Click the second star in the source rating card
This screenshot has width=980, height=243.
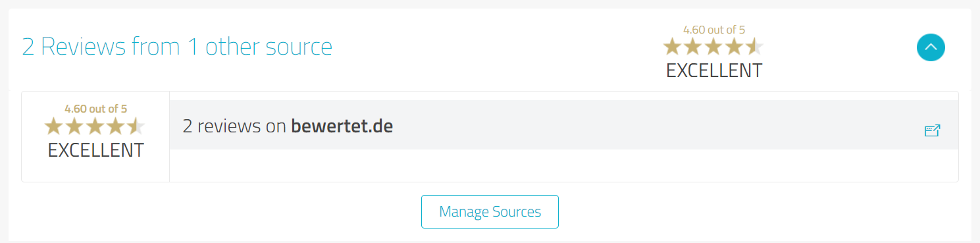[x=74, y=126]
